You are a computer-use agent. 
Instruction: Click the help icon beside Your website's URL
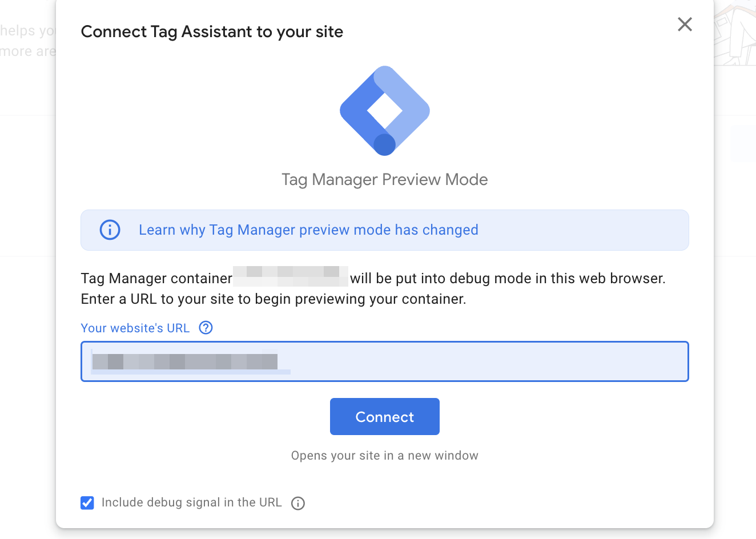(x=206, y=328)
